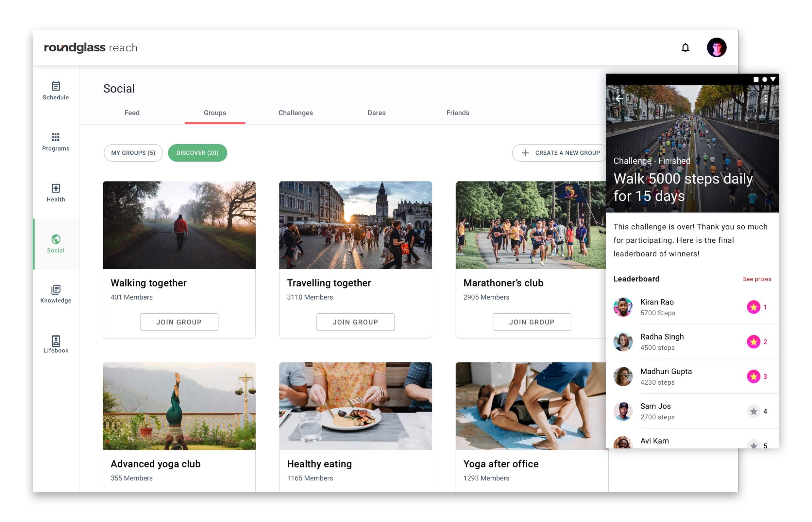Select Kiran Rao leaderboard name

(x=656, y=302)
